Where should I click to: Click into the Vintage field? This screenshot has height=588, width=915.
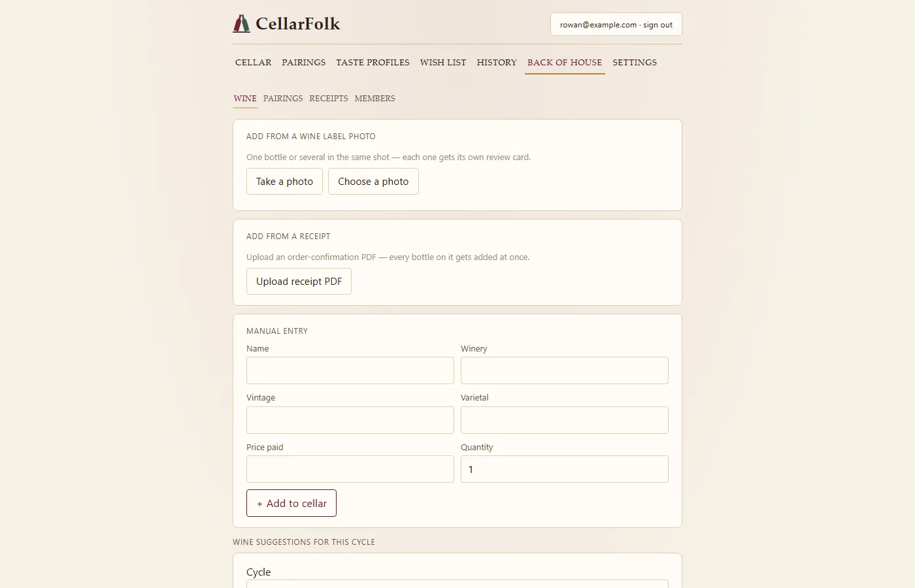(x=350, y=420)
